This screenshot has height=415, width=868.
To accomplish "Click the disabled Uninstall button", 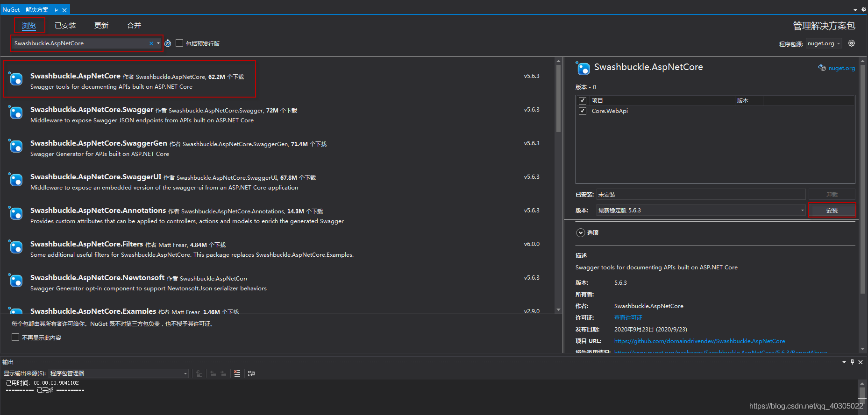I will click(x=832, y=194).
